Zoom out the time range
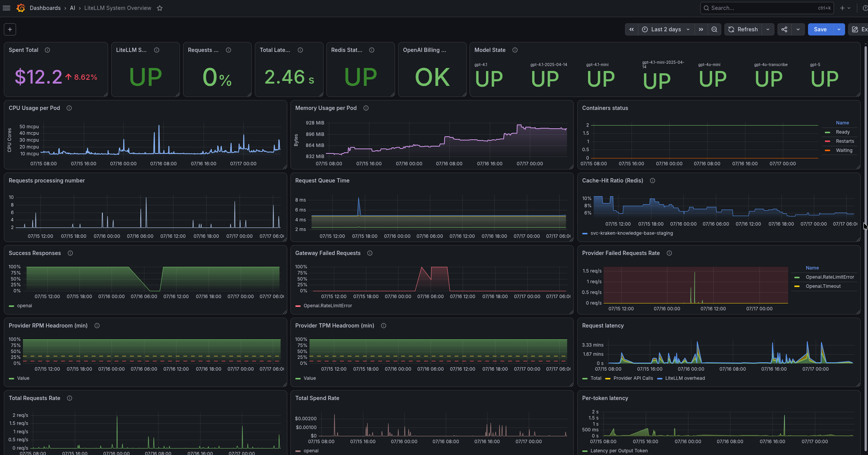Screen dimensions: 868x455 click(x=714, y=29)
